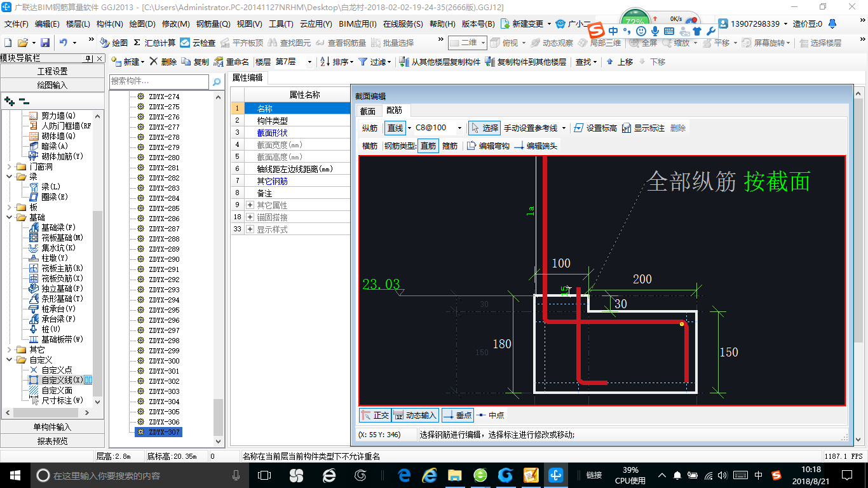Open BIM应用(I) menu
Screen dimensions: 868x488
358,24
